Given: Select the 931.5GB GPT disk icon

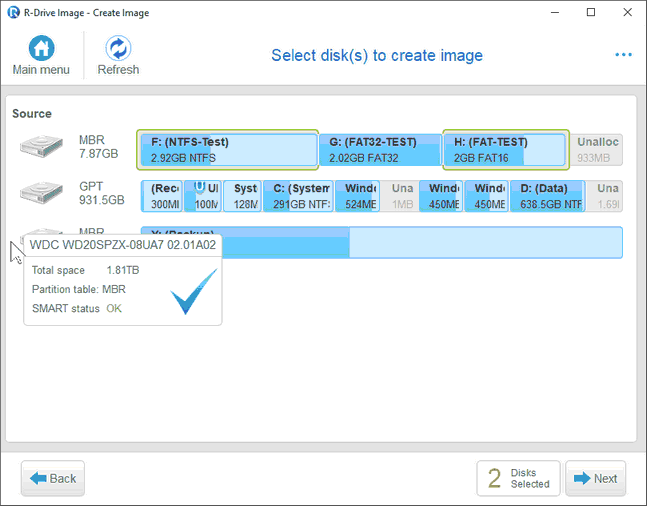Looking at the screenshot, I should (x=41, y=192).
